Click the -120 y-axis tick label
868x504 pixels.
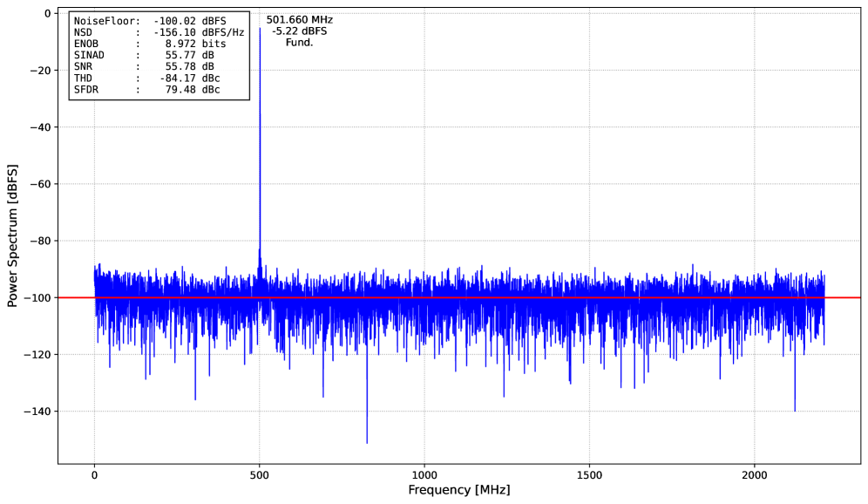point(37,355)
